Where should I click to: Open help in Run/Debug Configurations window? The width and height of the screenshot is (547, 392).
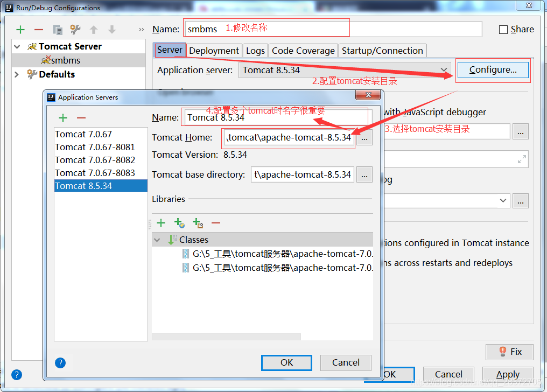[x=16, y=375]
